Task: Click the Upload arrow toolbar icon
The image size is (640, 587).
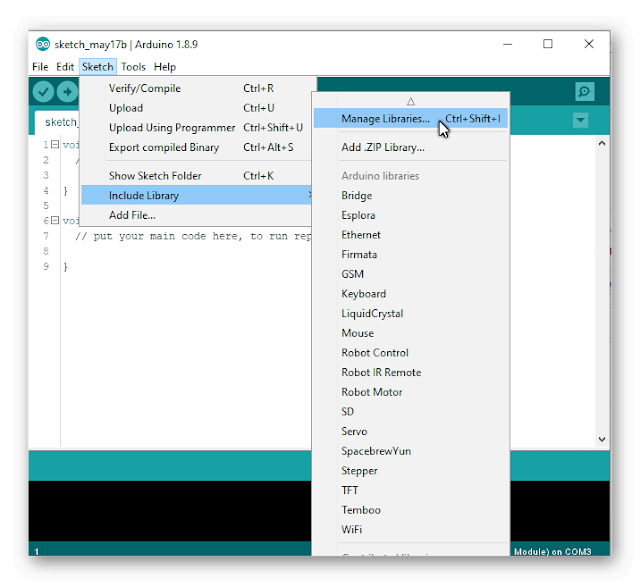Action: click(67, 92)
